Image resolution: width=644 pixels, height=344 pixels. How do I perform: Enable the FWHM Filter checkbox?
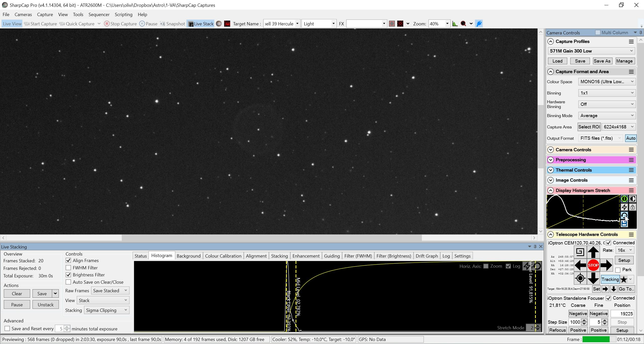pyautogui.click(x=68, y=268)
